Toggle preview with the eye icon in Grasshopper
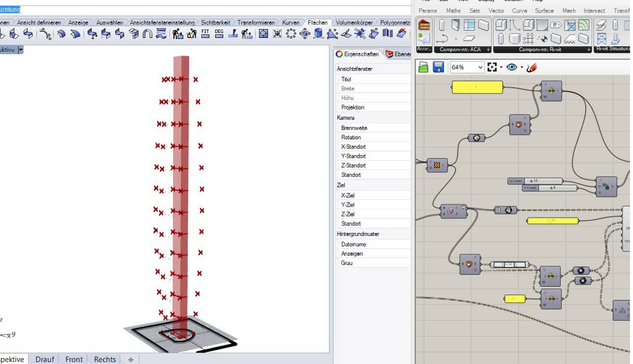 (512, 67)
